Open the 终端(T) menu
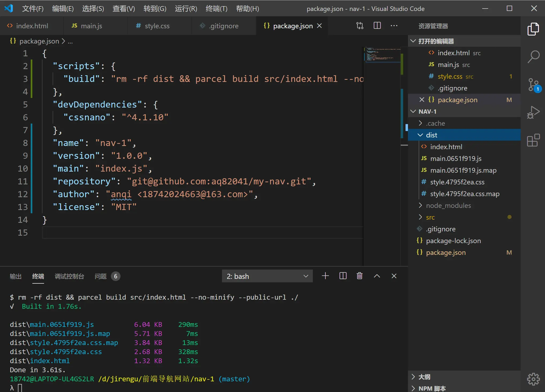 tap(216, 9)
